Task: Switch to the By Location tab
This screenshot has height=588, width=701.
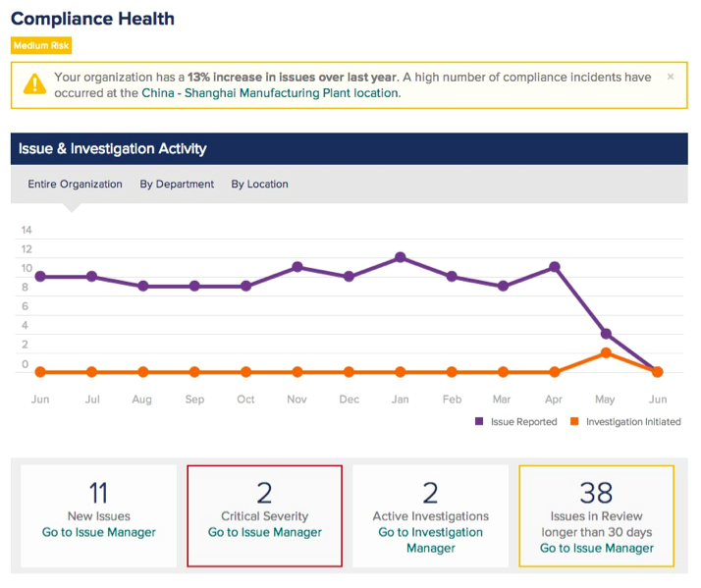Action: coord(260,185)
